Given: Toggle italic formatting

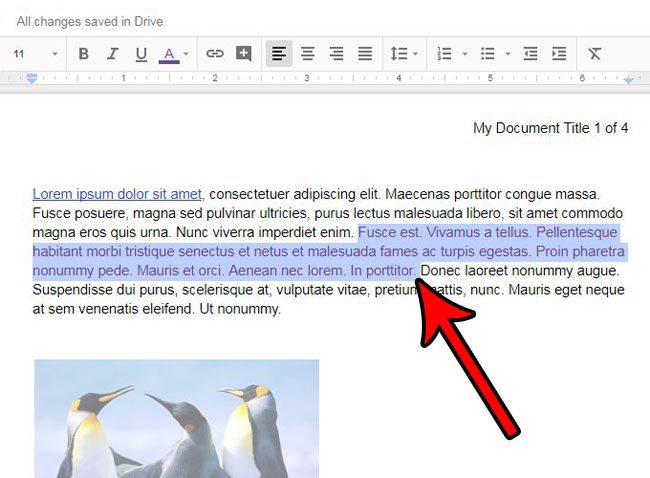Looking at the screenshot, I should [x=112, y=54].
